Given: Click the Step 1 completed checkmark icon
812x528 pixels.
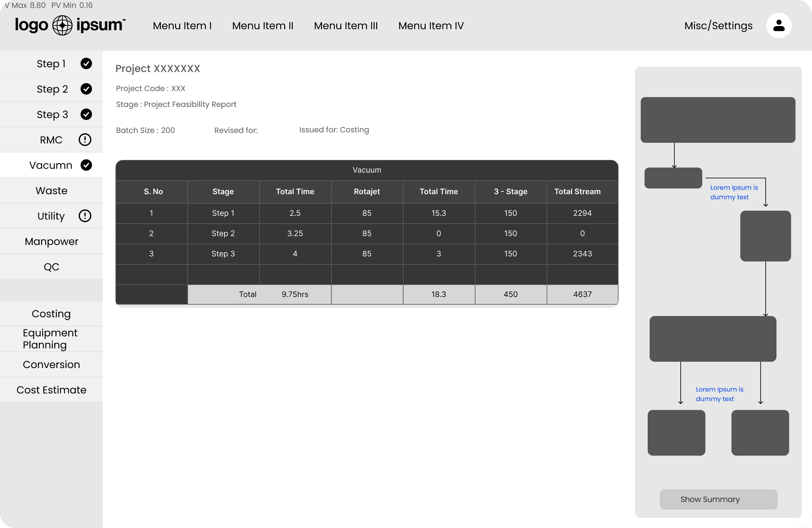Looking at the screenshot, I should click(86, 63).
